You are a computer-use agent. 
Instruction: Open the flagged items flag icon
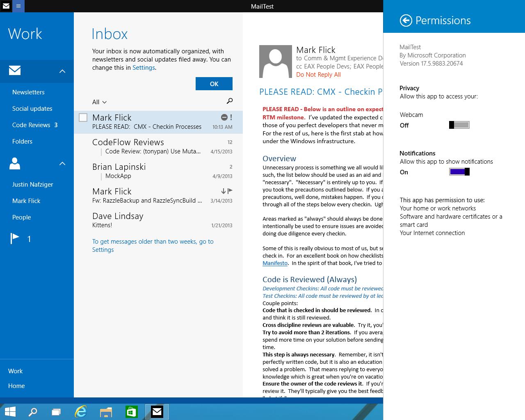tap(15, 238)
